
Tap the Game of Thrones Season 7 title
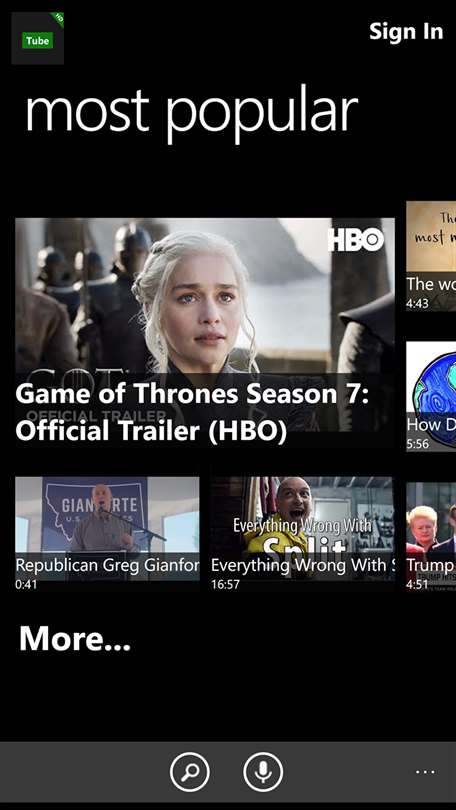click(x=192, y=413)
